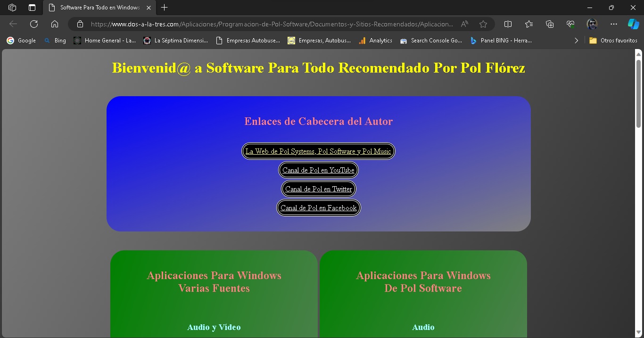The image size is (644, 338).
Task: Open Canal de Pol en YouTube
Action: (318, 170)
